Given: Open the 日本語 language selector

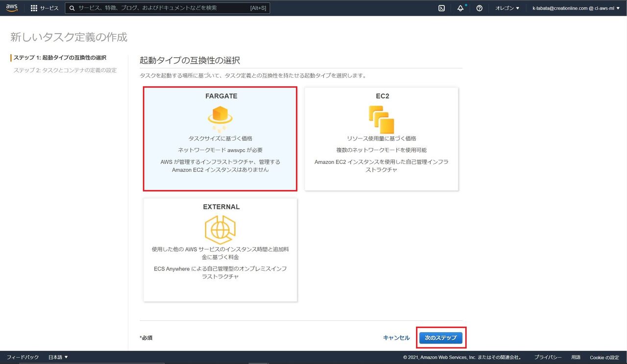Looking at the screenshot, I should pyautogui.click(x=58, y=357).
